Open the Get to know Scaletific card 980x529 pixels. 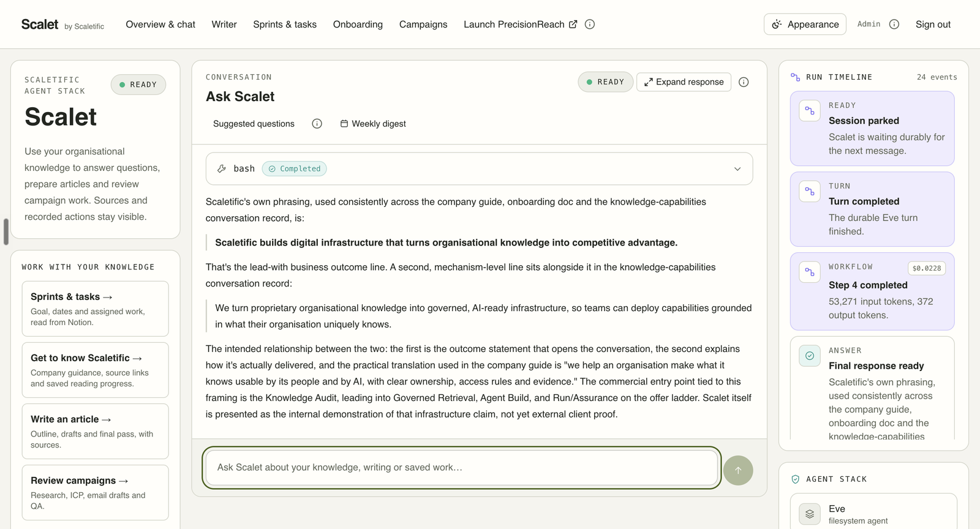click(x=95, y=370)
